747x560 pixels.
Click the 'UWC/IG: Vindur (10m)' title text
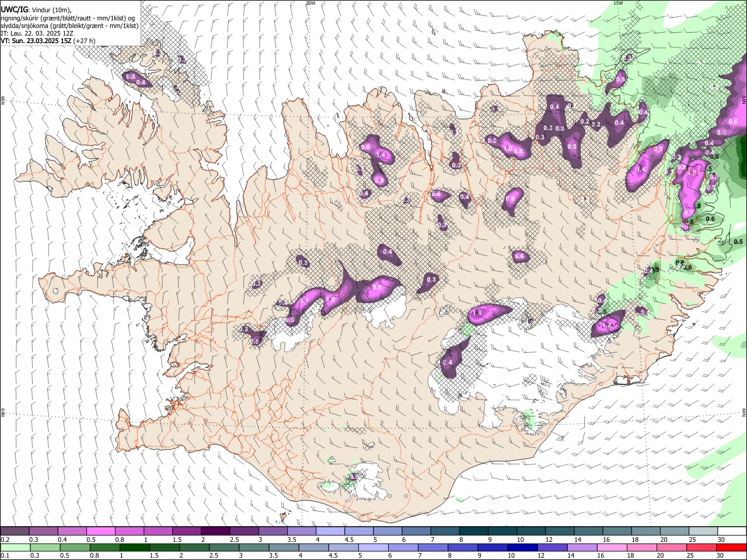pyautogui.click(x=36, y=10)
